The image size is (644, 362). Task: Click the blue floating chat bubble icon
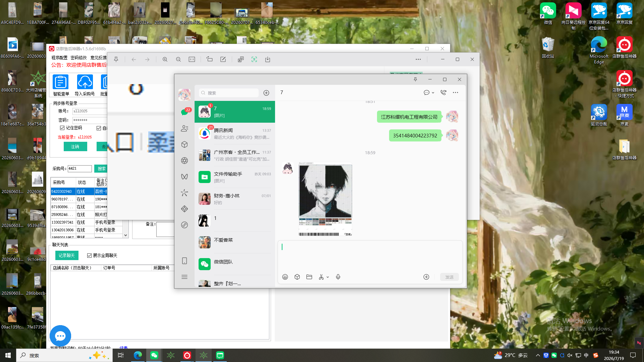[60, 336]
